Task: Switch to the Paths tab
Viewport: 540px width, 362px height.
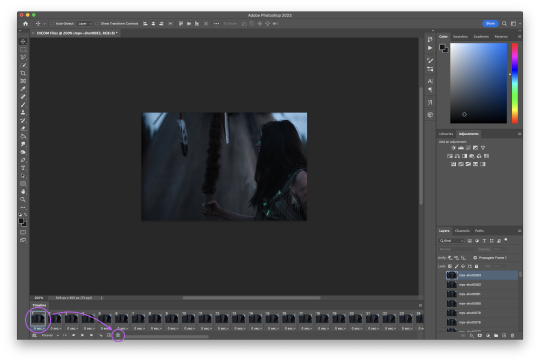Action: pyautogui.click(x=479, y=231)
